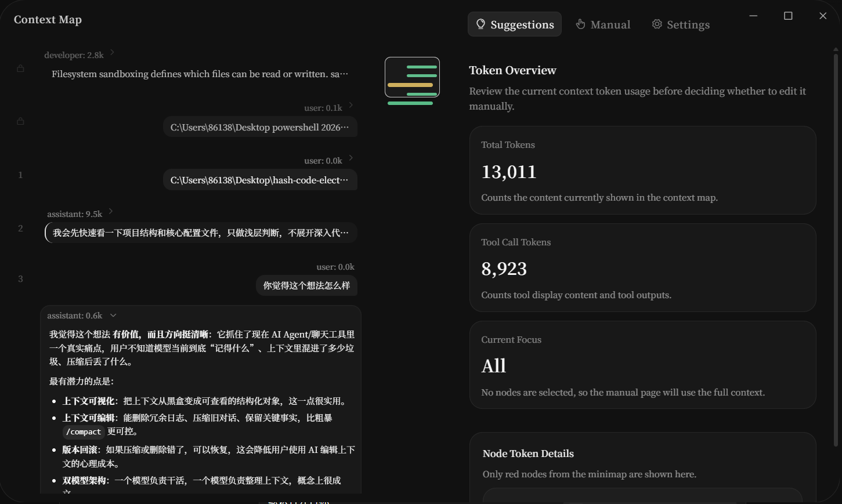Open the Tool Call Tokens card
The width and height of the screenshot is (842, 504).
643,268
